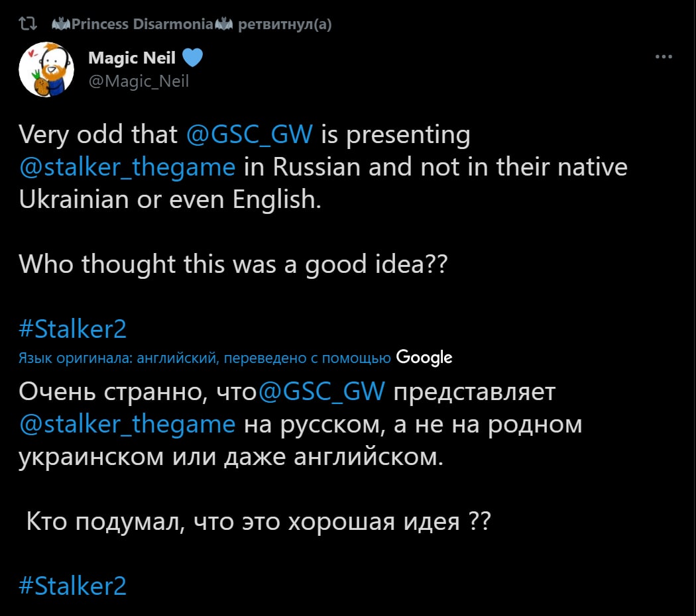Open @stalker_thegame mention in the English text

(x=127, y=166)
